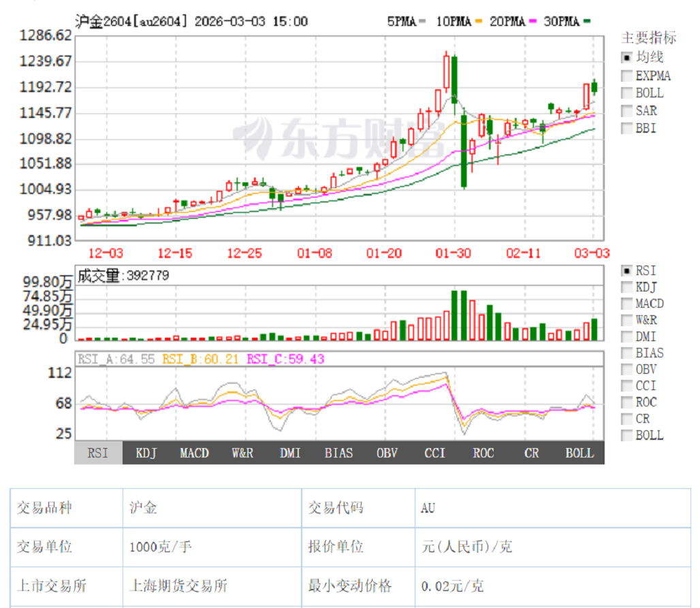Viewport: 700px width, 608px height.
Task: Switch to the BIAS tab
Action: pos(338,453)
